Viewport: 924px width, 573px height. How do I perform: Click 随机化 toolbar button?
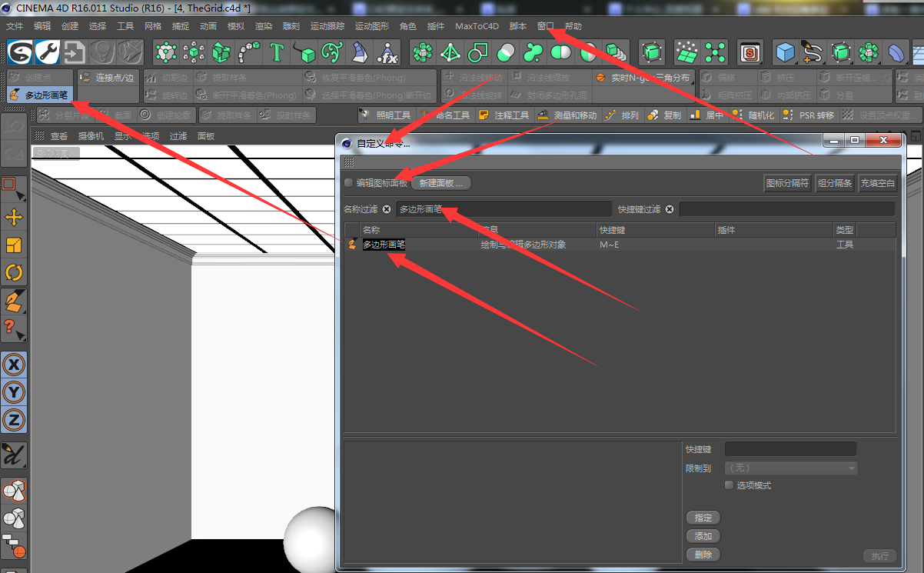tap(753, 115)
